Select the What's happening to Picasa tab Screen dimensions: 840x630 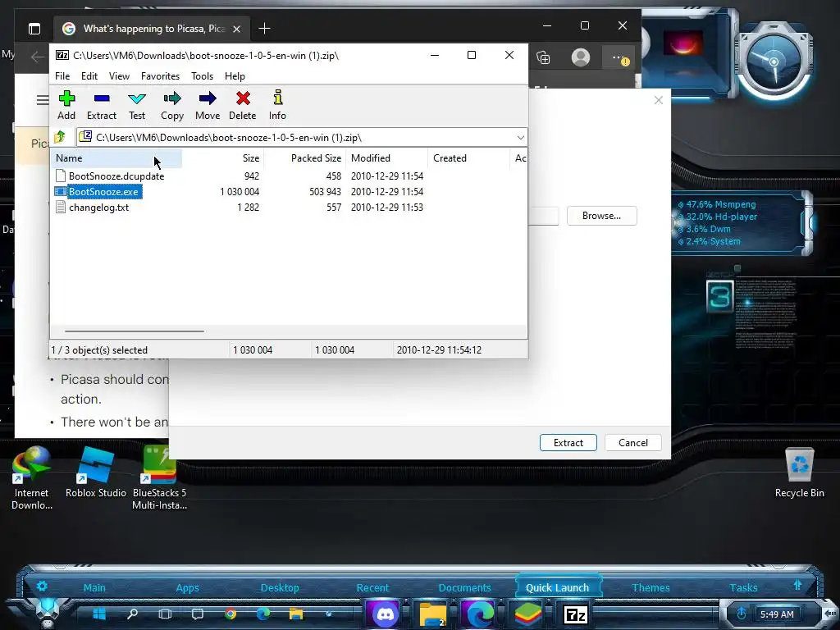pyautogui.click(x=153, y=29)
